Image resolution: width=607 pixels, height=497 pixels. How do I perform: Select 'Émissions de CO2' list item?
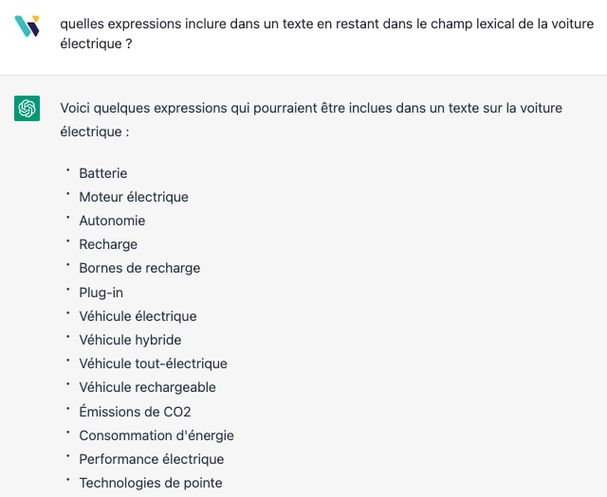coord(135,411)
